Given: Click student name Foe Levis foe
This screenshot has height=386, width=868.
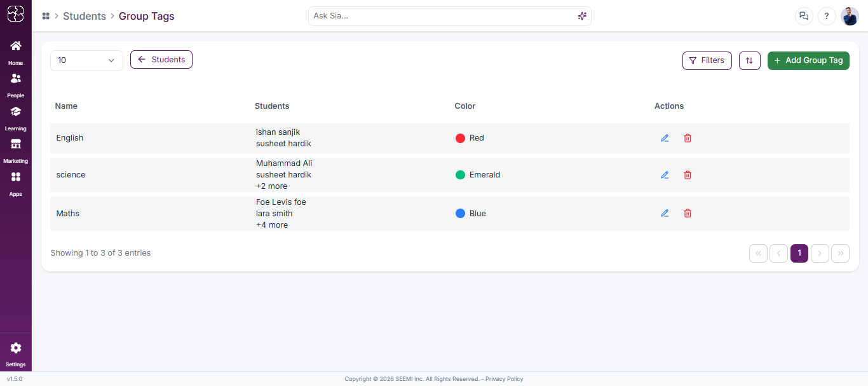Looking at the screenshot, I should [281, 202].
